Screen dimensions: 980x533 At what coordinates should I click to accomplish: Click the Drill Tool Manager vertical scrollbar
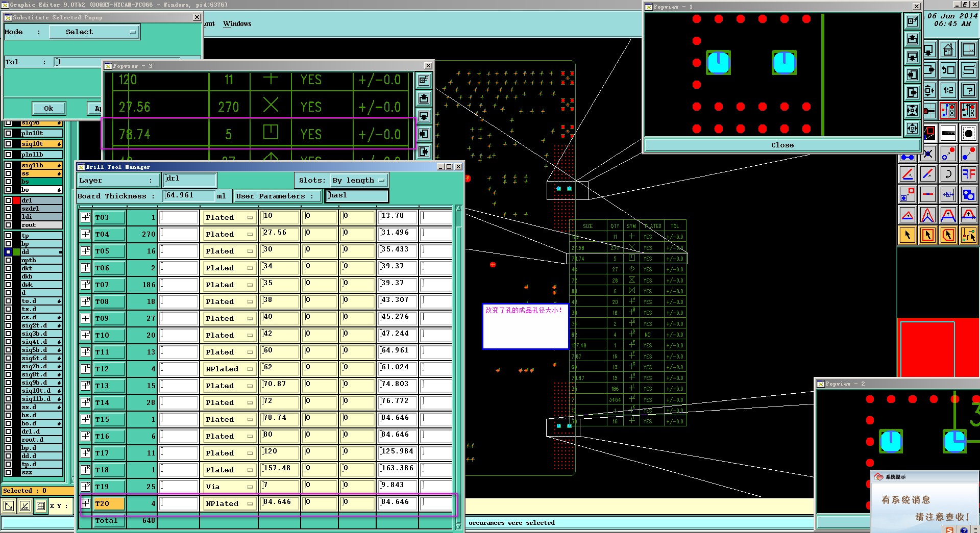coord(458,367)
